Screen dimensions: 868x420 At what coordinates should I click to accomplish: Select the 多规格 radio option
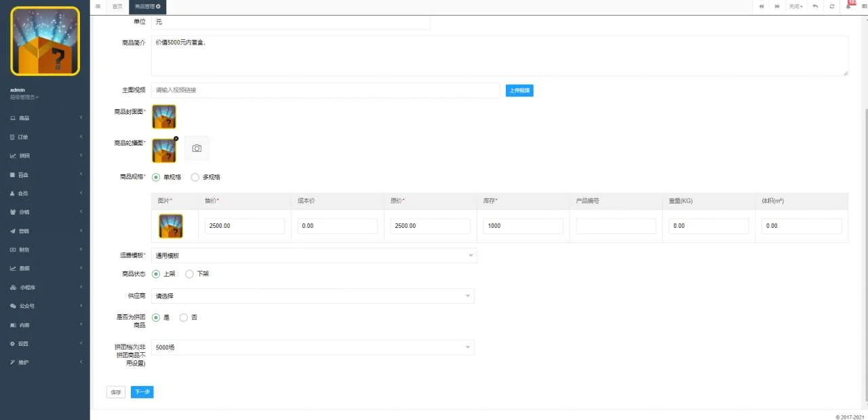tap(195, 177)
